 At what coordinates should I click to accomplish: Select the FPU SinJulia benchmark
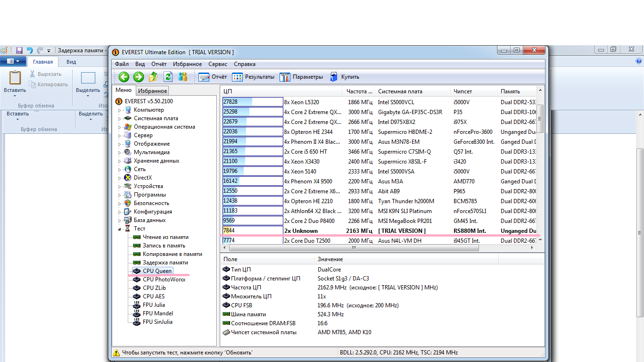[157, 322]
